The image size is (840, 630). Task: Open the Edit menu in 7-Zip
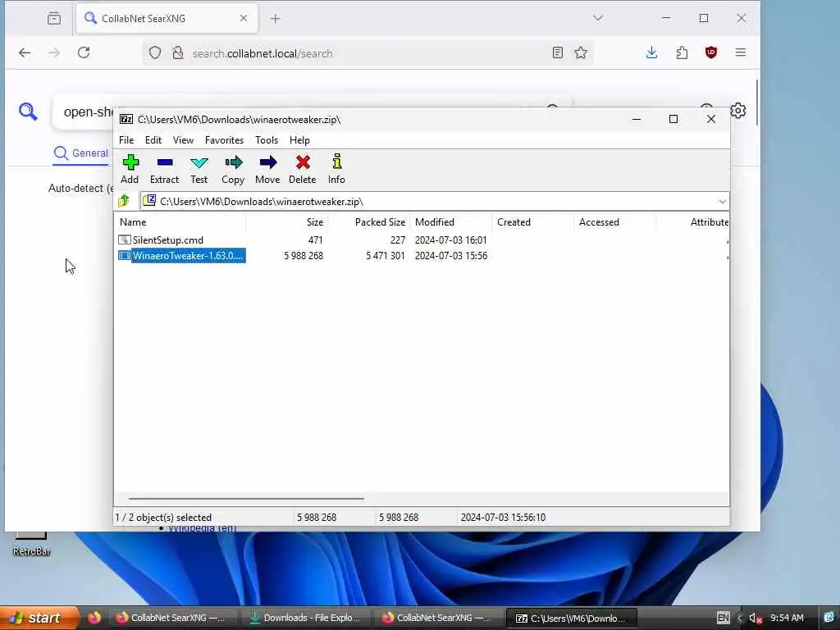tap(153, 139)
